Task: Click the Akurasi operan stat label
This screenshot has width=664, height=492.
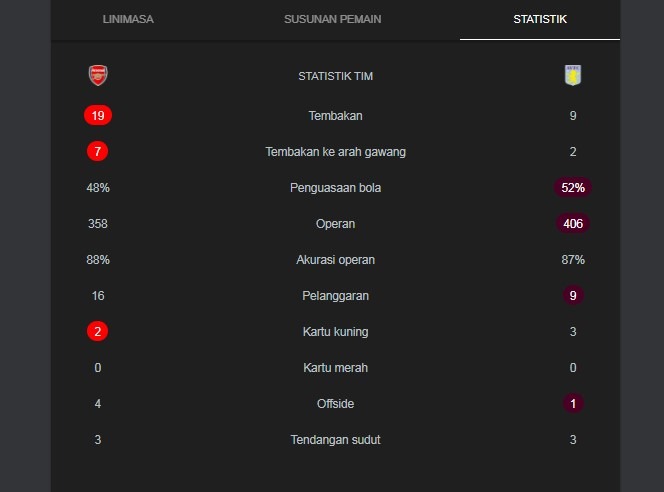Action: pos(335,260)
